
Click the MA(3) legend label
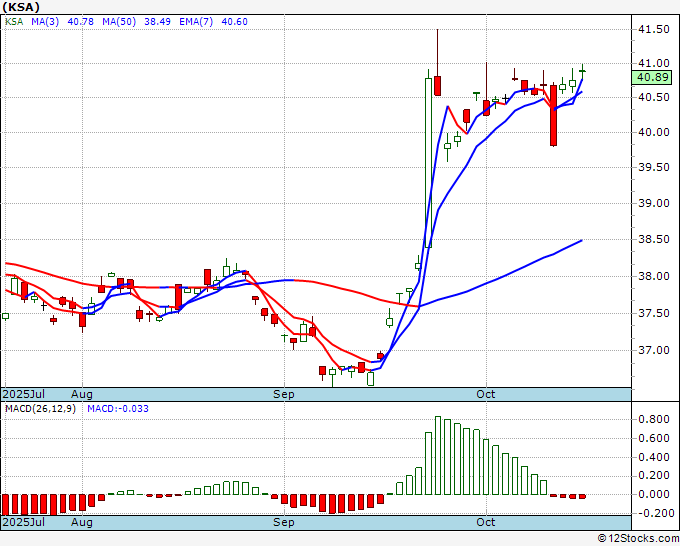[45, 21]
